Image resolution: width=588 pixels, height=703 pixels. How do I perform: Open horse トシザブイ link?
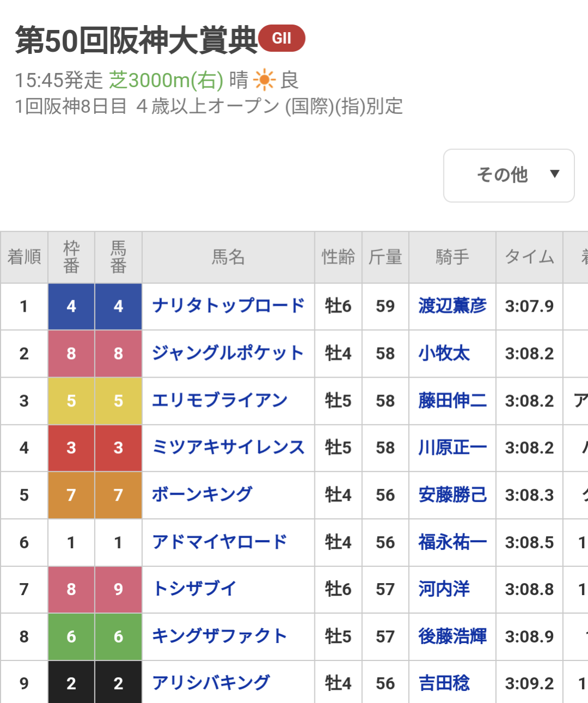[195, 589]
